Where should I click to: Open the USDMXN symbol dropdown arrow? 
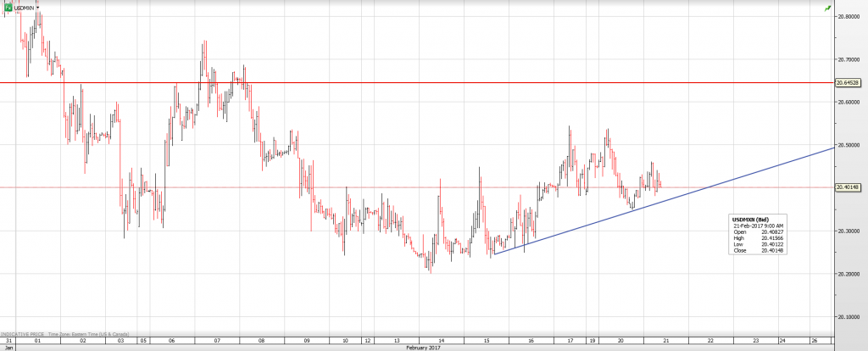pos(38,8)
